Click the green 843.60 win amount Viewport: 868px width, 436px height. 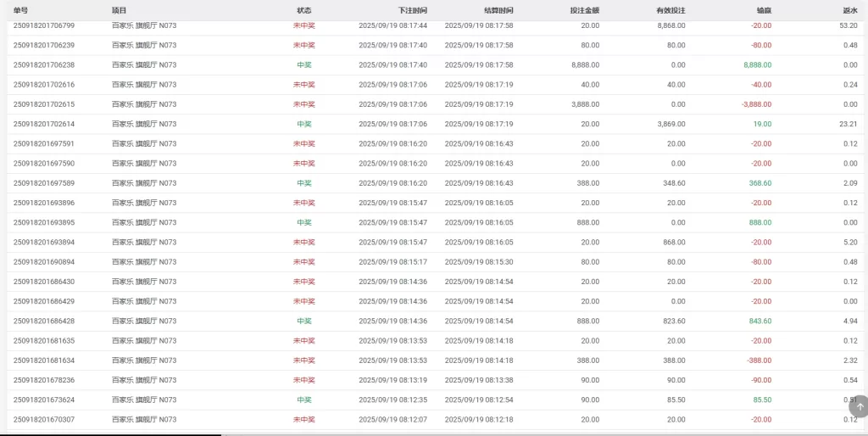pos(760,321)
